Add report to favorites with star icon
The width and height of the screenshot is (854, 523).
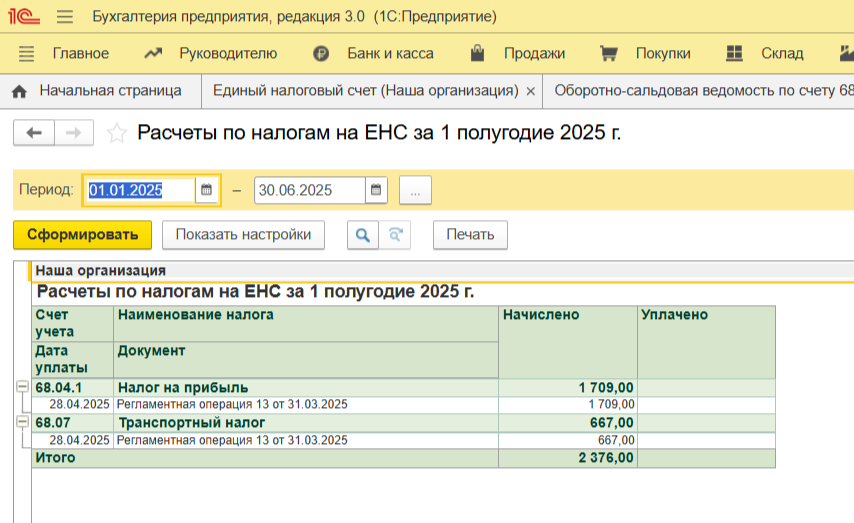(116, 133)
